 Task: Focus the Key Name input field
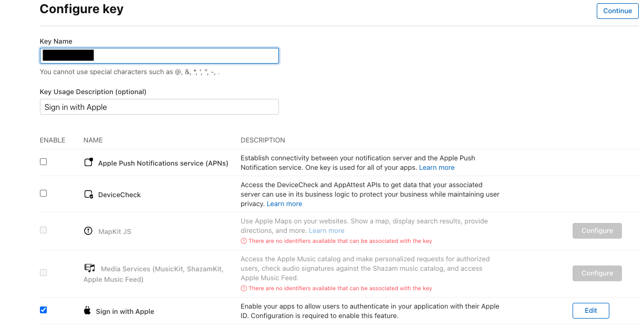pos(159,56)
